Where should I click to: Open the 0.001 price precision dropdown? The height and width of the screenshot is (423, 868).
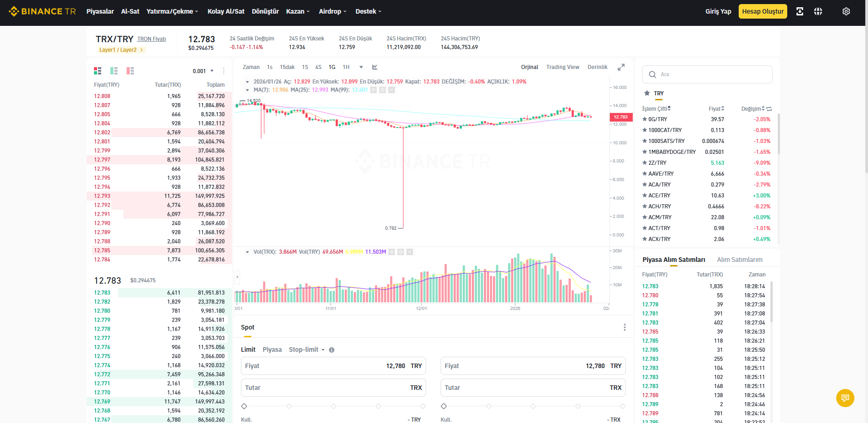click(x=203, y=71)
